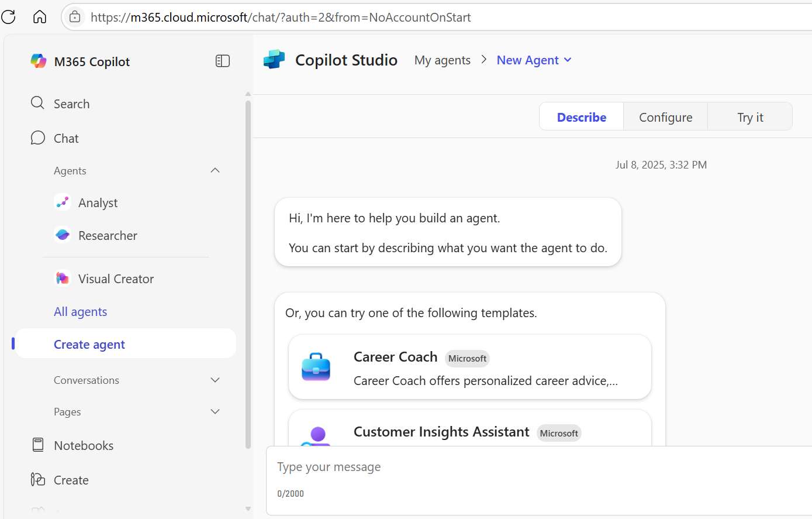Open Analyst agent label
The width and height of the screenshot is (812, 519).
tap(98, 203)
